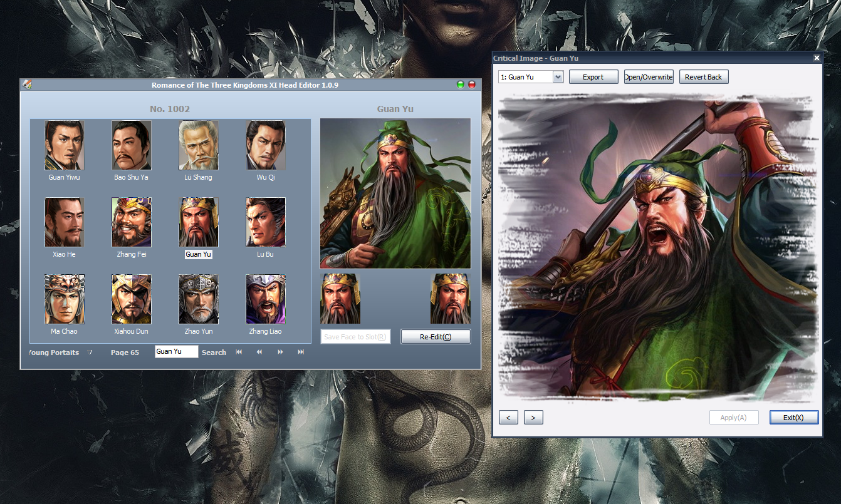Image resolution: width=841 pixels, height=504 pixels.
Task: Click the Apply(A) button
Action: [x=734, y=417]
